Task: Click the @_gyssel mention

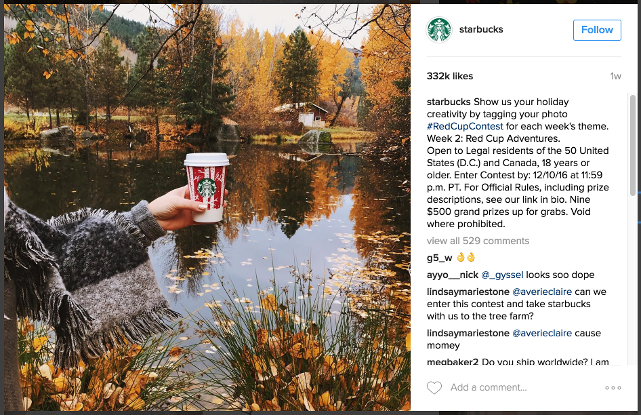Action: [x=505, y=273]
